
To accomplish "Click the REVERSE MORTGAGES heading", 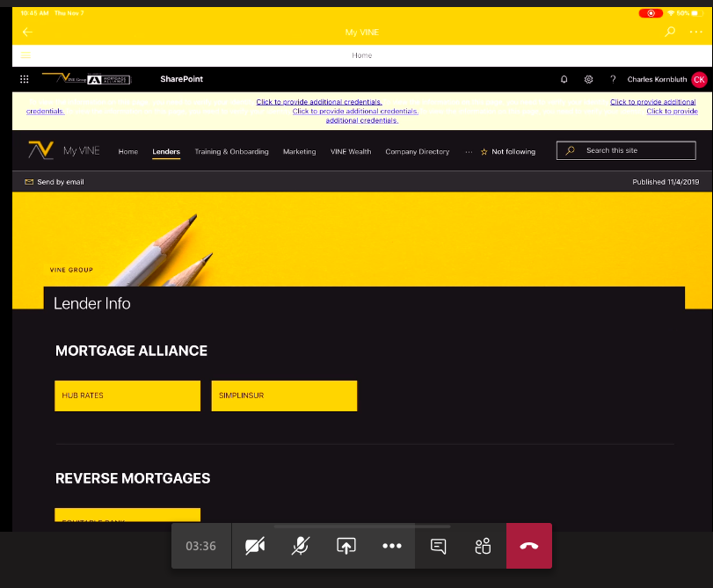I will [x=133, y=478].
